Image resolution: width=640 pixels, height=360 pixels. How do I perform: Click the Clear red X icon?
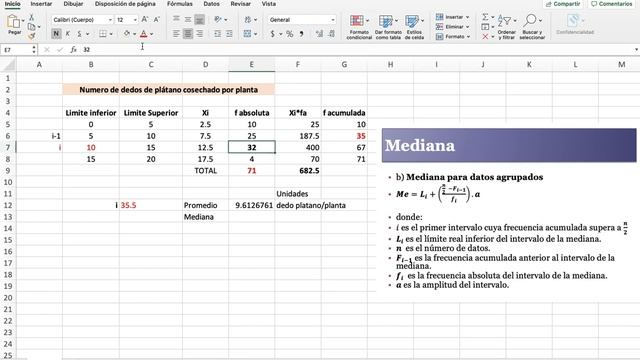click(485, 37)
